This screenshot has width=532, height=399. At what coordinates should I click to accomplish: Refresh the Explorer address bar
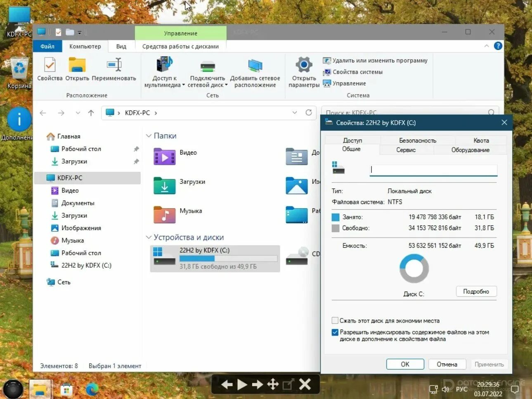(308, 112)
